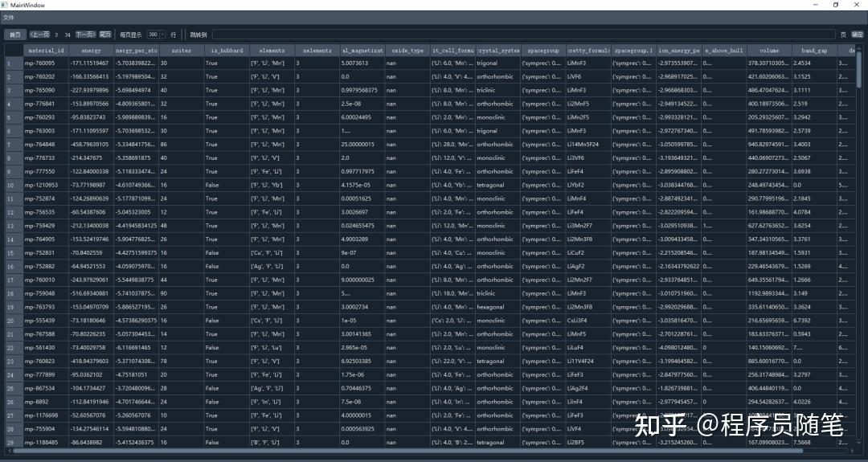Click magnetization value 6.92503385
This screenshot has width=868, height=462.
click(x=362, y=362)
